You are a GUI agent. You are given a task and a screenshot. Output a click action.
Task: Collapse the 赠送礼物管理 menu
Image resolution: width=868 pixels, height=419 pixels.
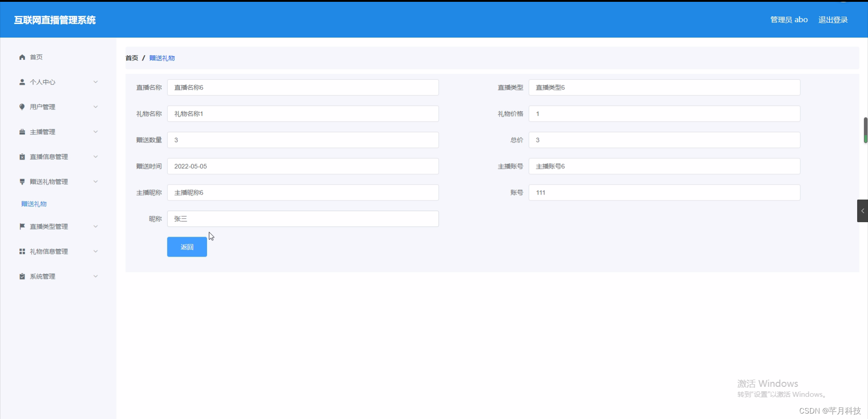tap(95, 181)
